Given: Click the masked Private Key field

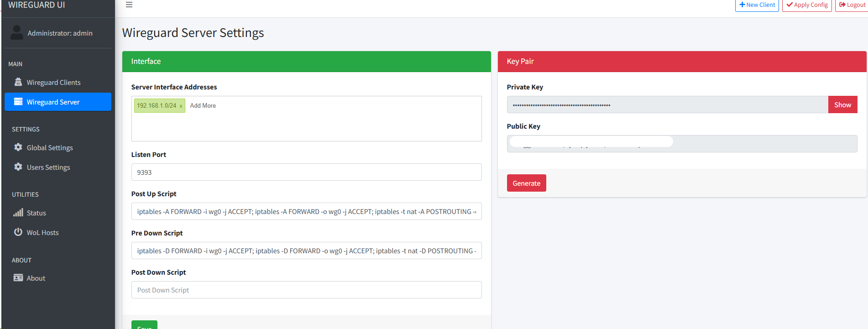Looking at the screenshot, I should tap(667, 104).
